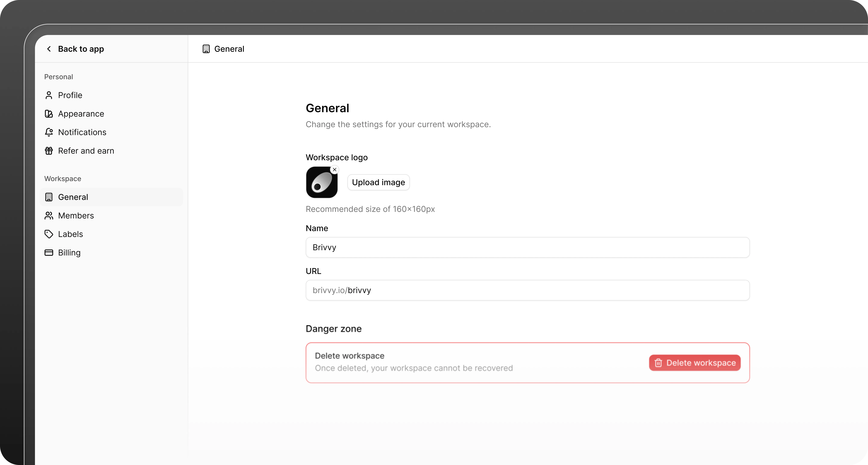Click the trash icon on Delete workspace button

[658, 363]
